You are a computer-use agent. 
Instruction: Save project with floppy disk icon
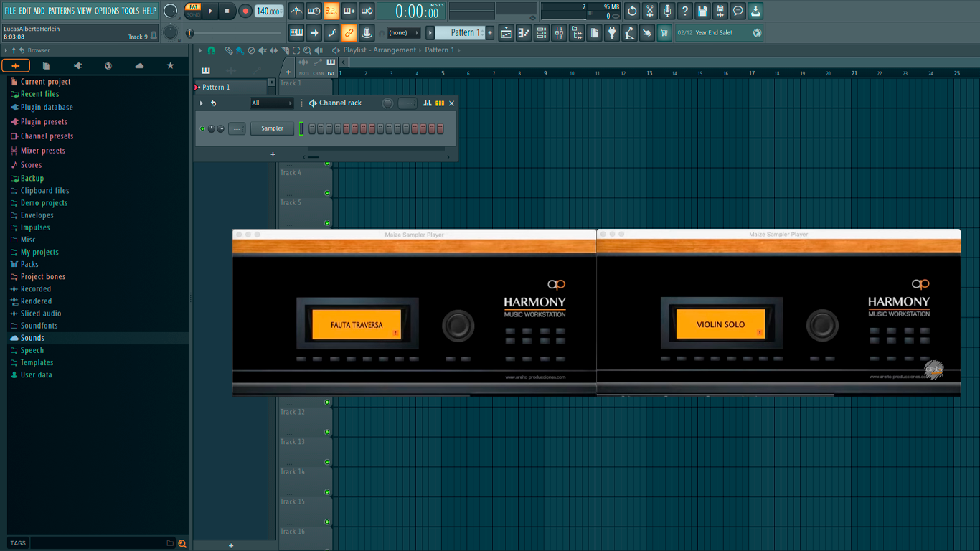702,11
